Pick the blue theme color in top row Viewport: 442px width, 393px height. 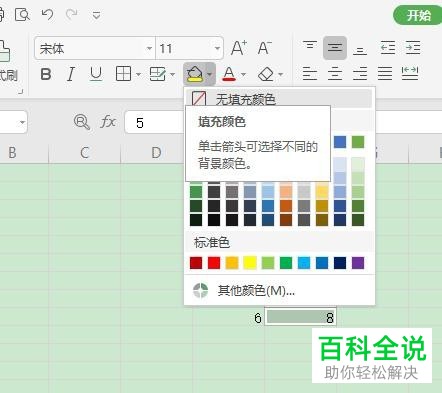coord(340,142)
